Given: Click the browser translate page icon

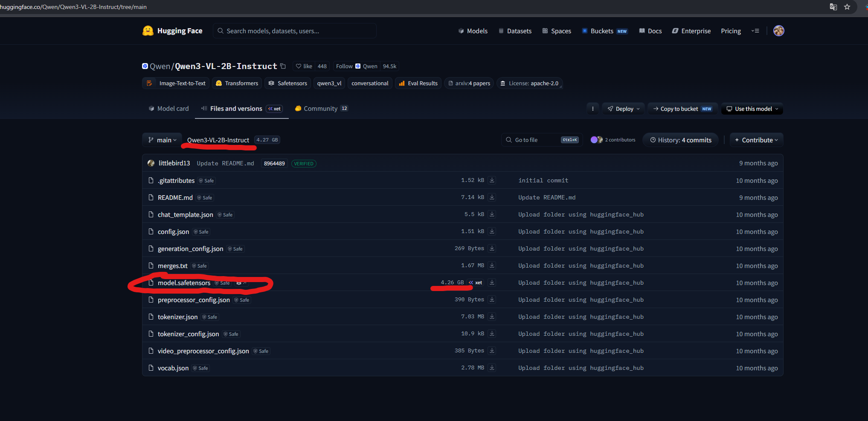Looking at the screenshot, I should click(x=833, y=7).
